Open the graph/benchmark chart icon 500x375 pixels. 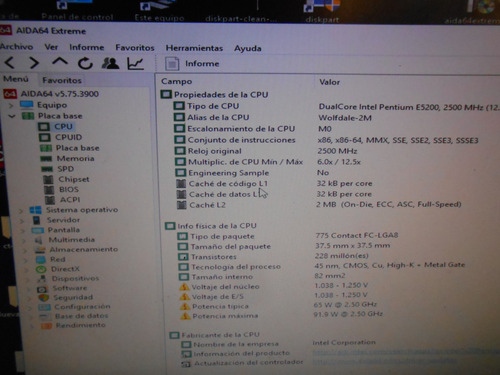coord(135,63)
